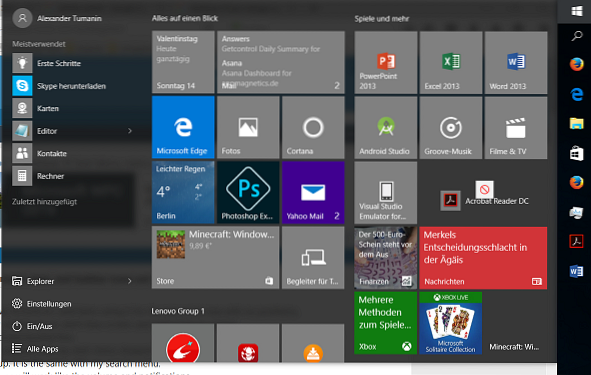The height and width of the screenshot is (375, 591).
Task: Open the Cortana tile
Action: point(313,127)
